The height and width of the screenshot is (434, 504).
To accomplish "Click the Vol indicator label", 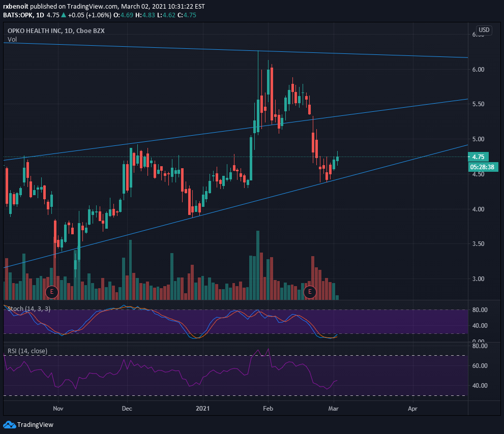I will coord(12,40).
